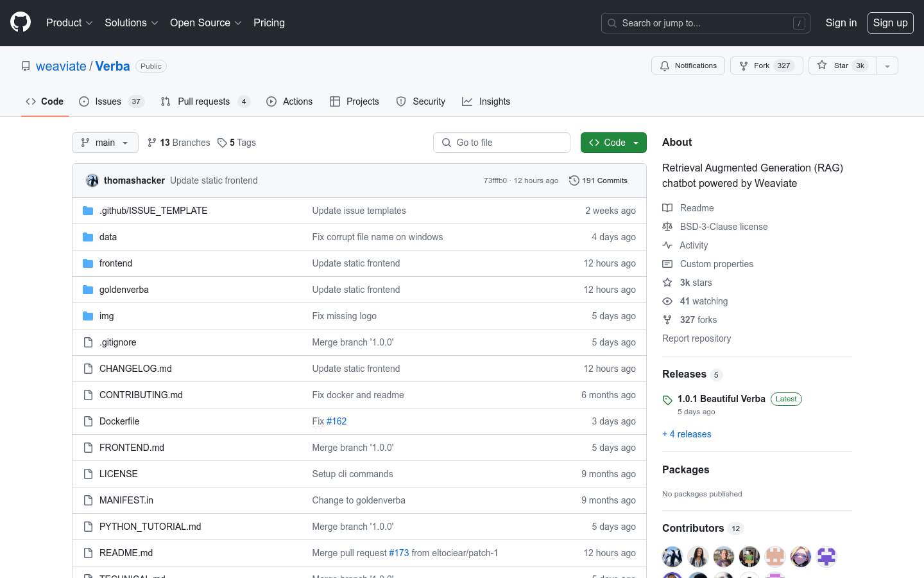The height and width of the screenshot is (578, 924).
Task: Click the Go to file field
Action: 502,143
